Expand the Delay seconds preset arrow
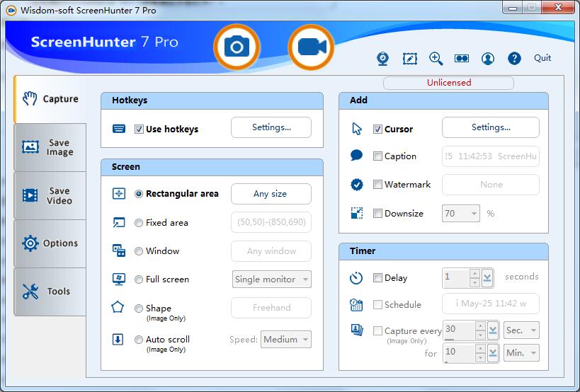 [x=487, y=278]
